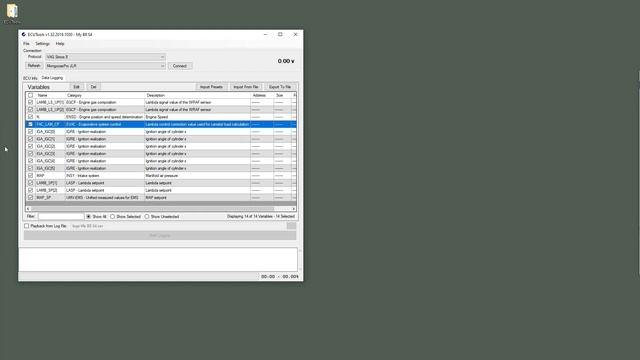Click the Connect button
The image size is (640, 360).
click(x=180, y=66)
